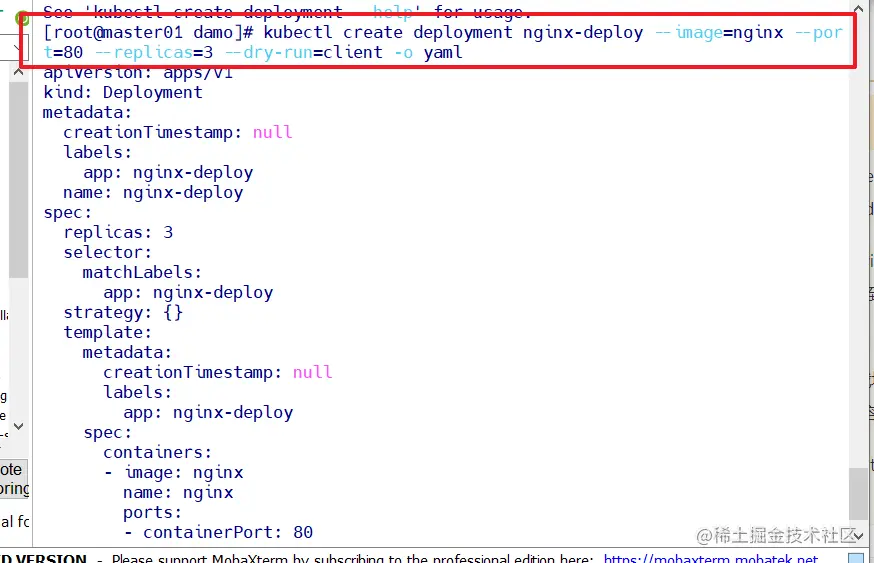The width and height of the screenshot is (874, 563).
Task: Click the 'replicas: 3' line
Action: coord(118,232)
